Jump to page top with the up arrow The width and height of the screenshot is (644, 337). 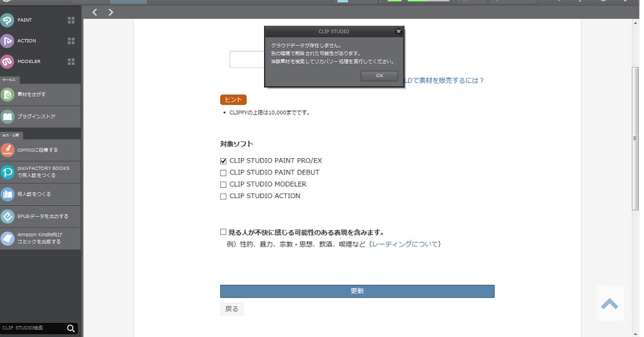(609, 304)
